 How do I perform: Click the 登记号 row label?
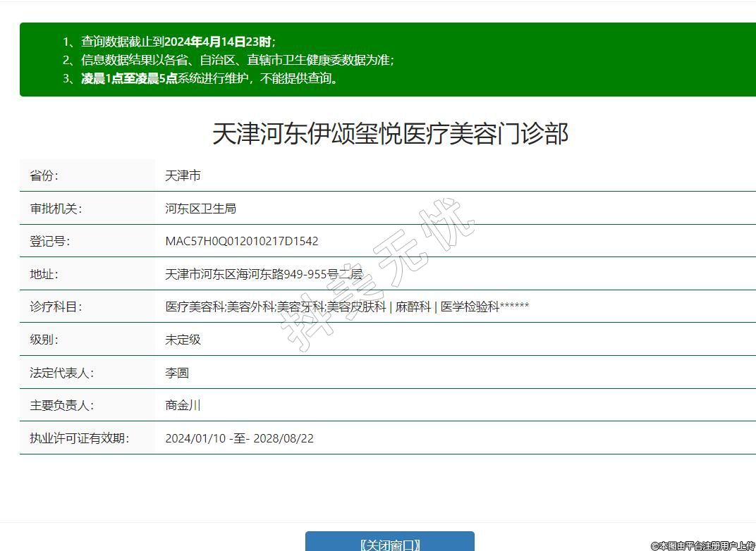click(x=50, y=241)
